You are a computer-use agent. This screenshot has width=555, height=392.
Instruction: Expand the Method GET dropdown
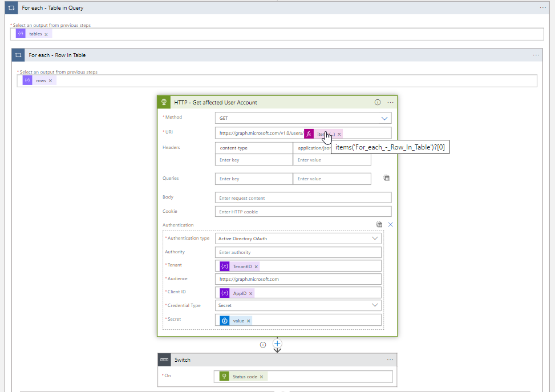click(384, 118)
